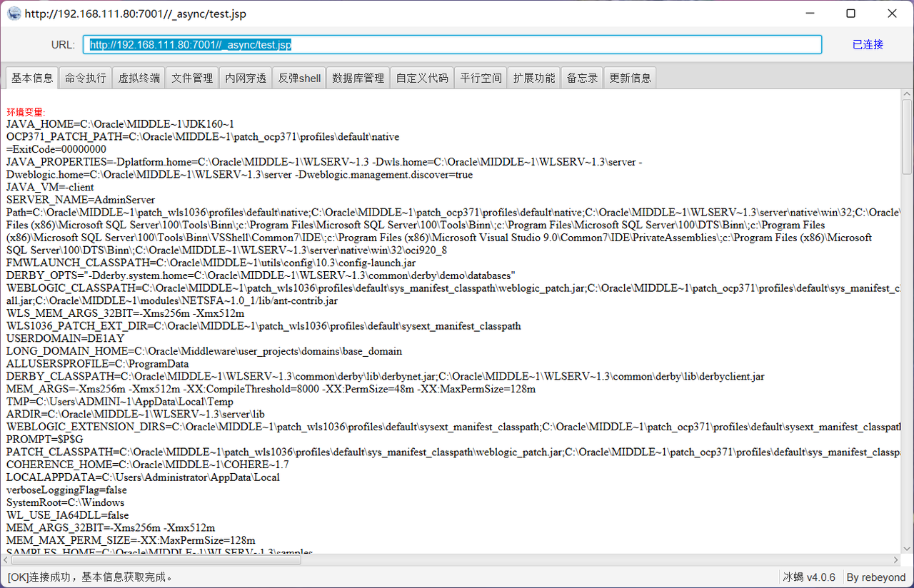The image size is (914, 588).
Task: Open the 备忘录 tab
Action: tap(582, 78)
